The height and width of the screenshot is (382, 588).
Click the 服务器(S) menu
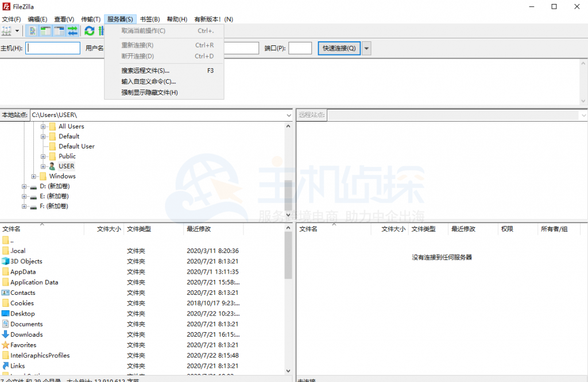[120, 19]
